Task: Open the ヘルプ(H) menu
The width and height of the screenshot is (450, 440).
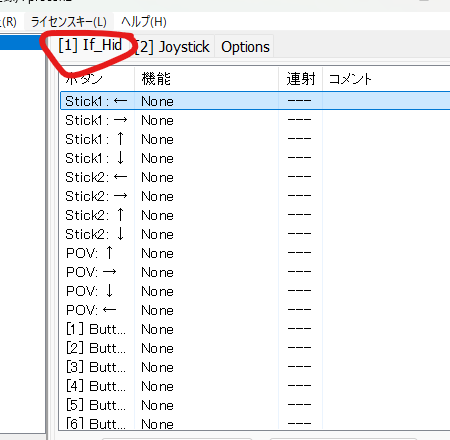Action: tap(144, 22)
